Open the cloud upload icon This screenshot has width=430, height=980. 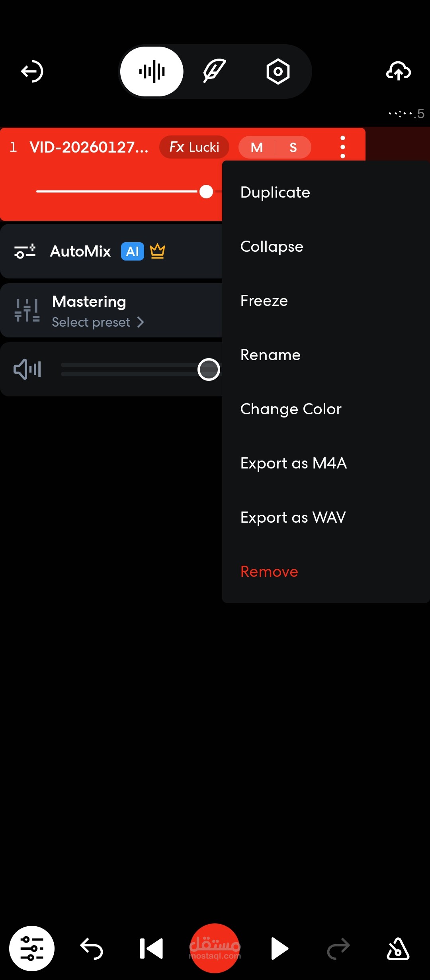(398, 72)
